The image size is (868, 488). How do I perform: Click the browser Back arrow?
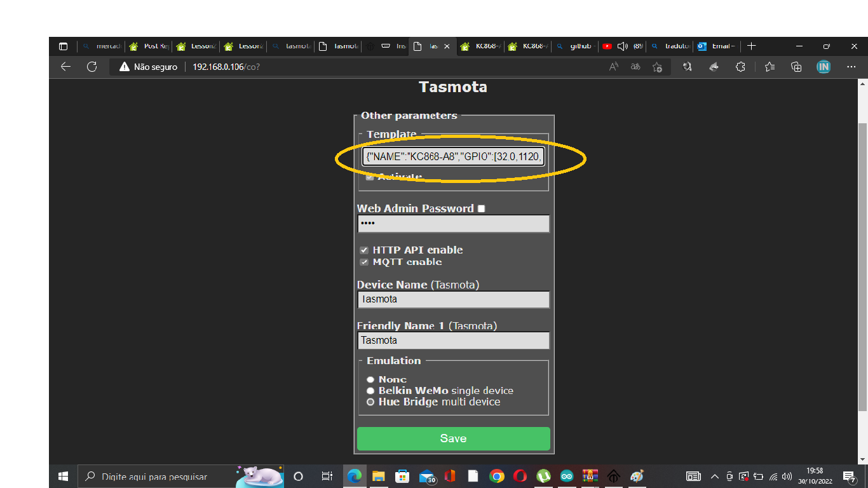[65, 67]
